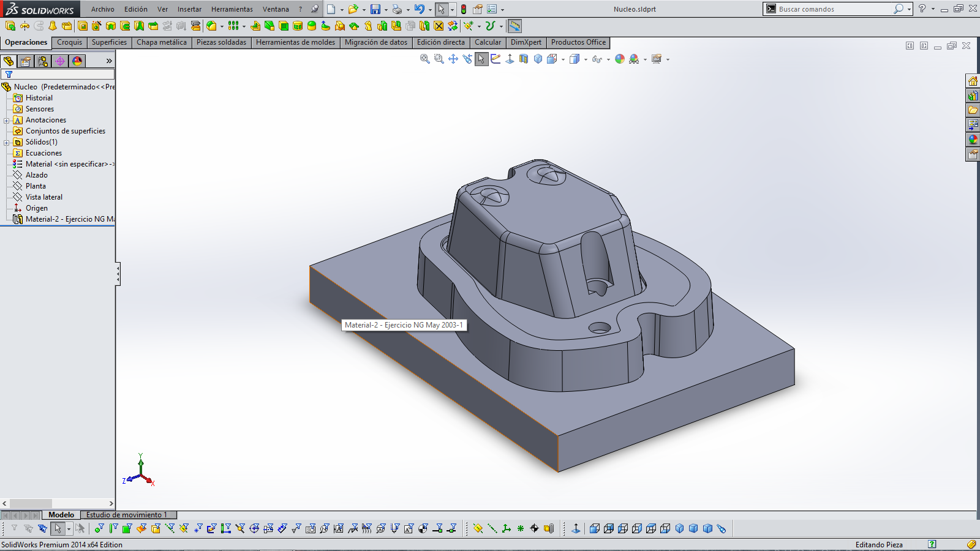Click the Print icon
The image size is (980, 551).
[x=397, y=9]
